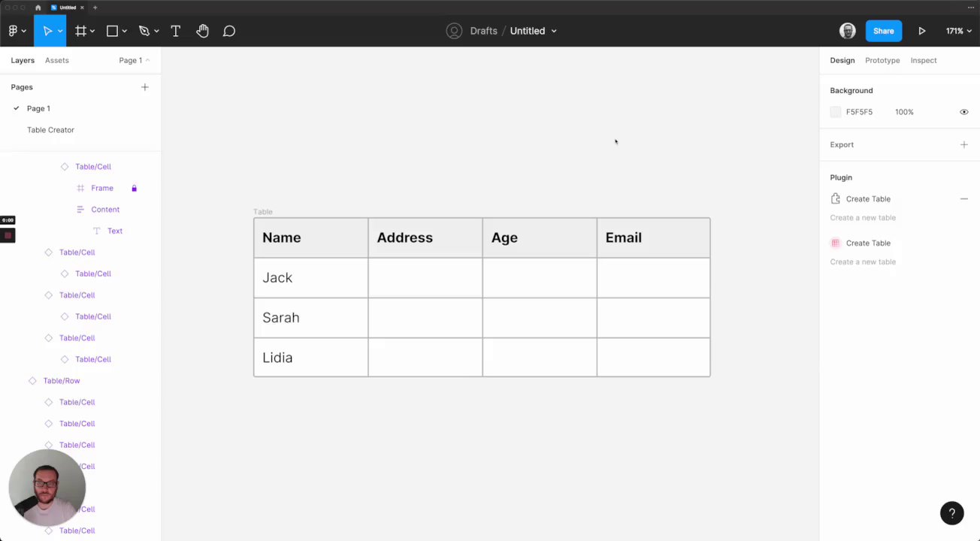The height and width of the screenshot is (541, 980).
Task: Click the Age header cell
Action: coord(540,237)
